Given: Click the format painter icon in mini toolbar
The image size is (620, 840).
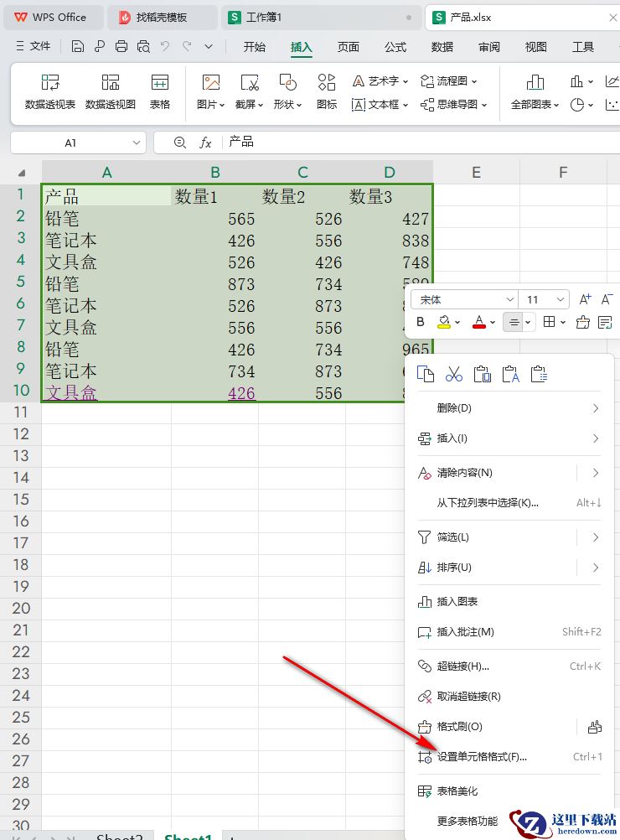Looking at the screenshot, I should pos(582,322).
